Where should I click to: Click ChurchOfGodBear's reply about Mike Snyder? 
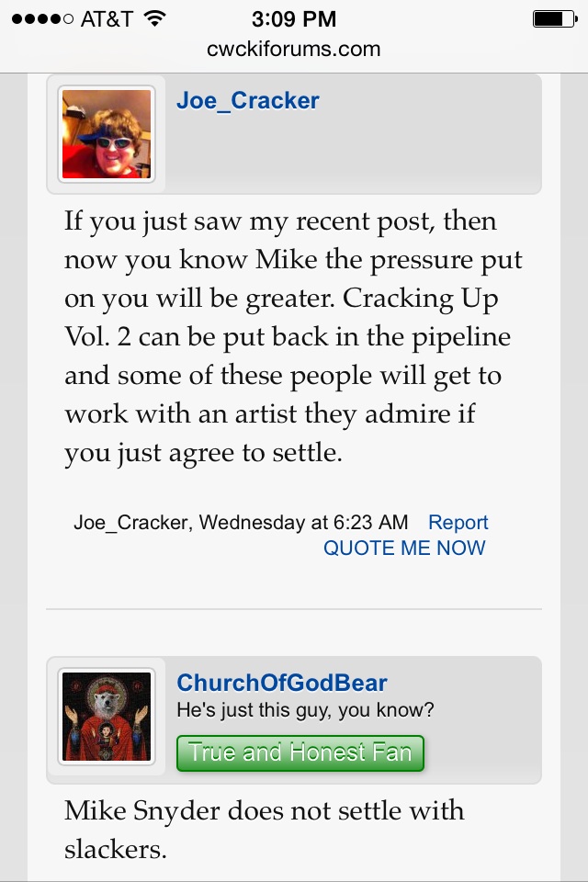coord(265,830)
